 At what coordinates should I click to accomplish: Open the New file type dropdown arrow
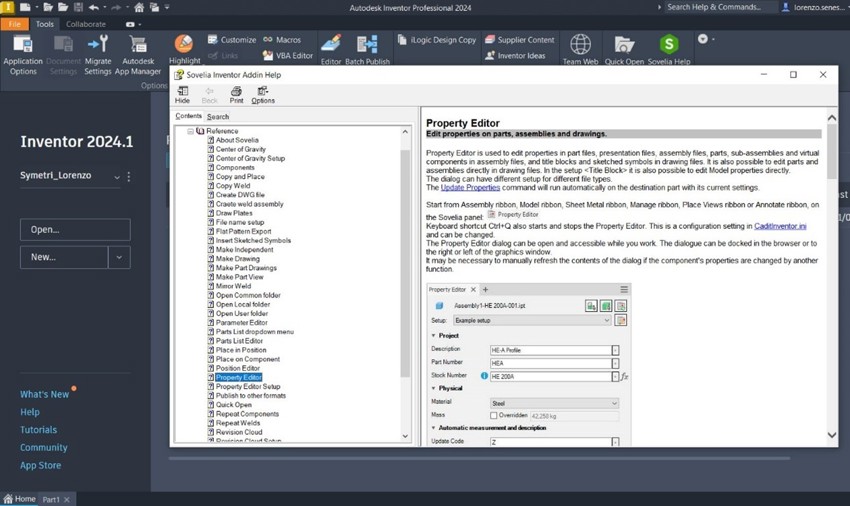(x=119, y=257)
